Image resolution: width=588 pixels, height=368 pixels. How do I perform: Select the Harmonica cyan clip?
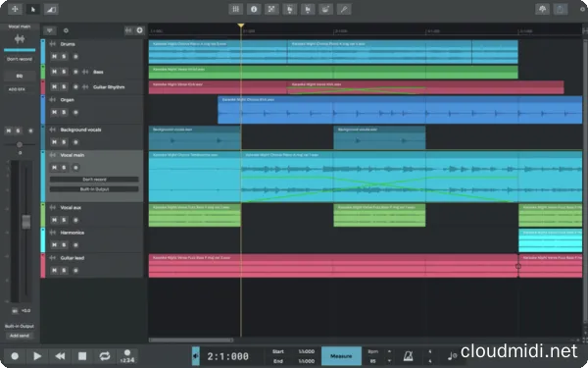click(x=550, y=240)
